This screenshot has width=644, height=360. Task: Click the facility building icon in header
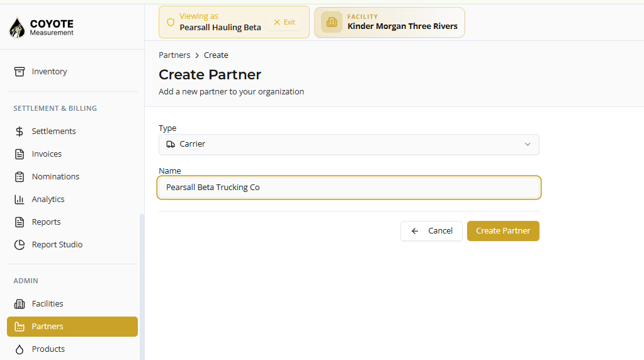[x=332, y=22]
